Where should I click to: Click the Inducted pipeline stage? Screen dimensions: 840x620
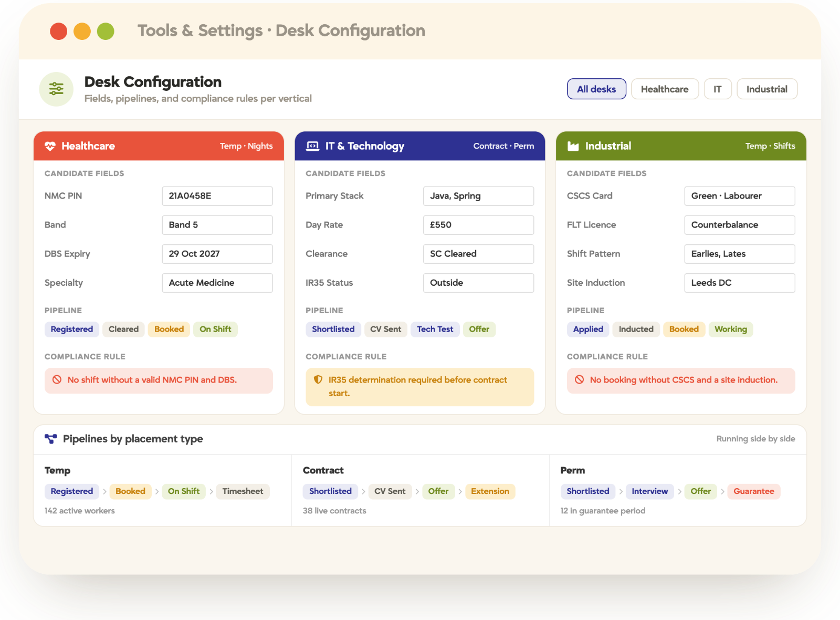pos(636,329)
